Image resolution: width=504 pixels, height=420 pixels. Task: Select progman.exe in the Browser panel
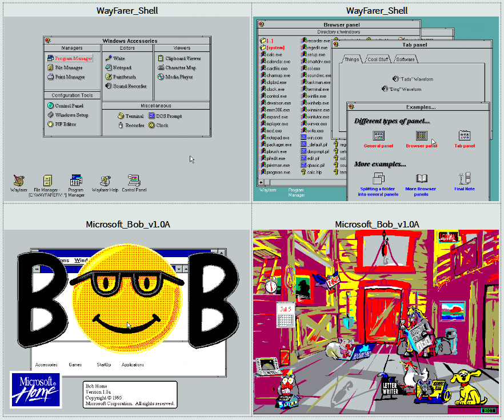275,172
